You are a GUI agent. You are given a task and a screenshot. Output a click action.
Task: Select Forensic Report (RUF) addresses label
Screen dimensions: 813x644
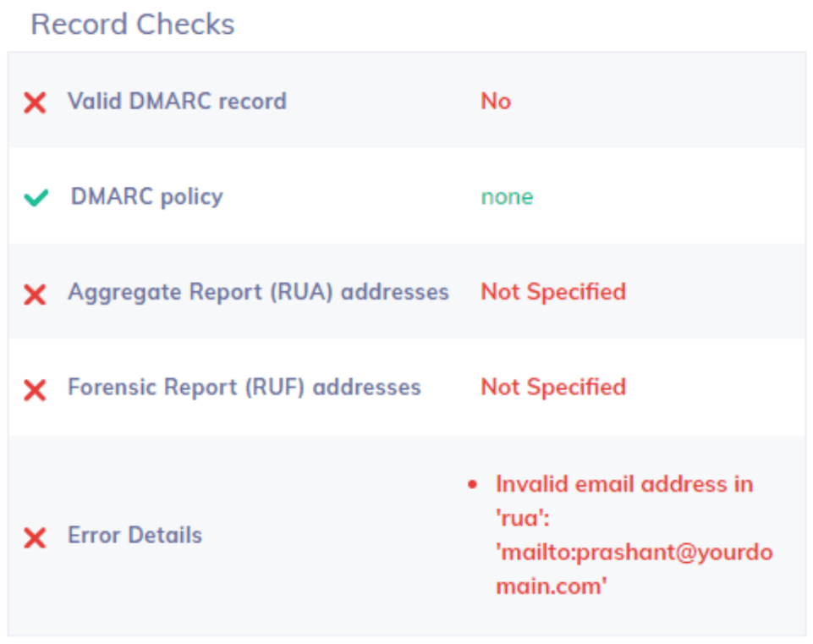pyautogui.click(x=244, y=388)
